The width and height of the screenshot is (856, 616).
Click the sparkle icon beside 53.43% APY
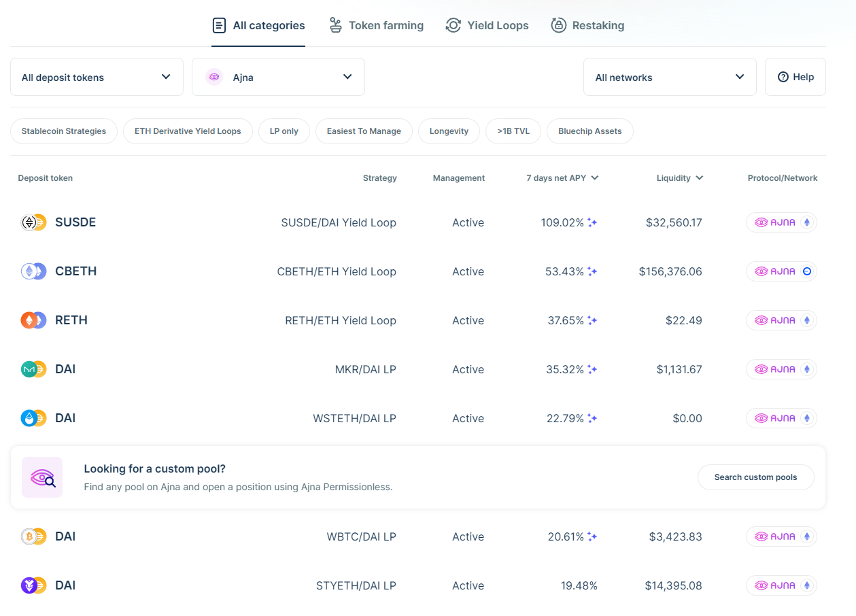coord(592,271)
